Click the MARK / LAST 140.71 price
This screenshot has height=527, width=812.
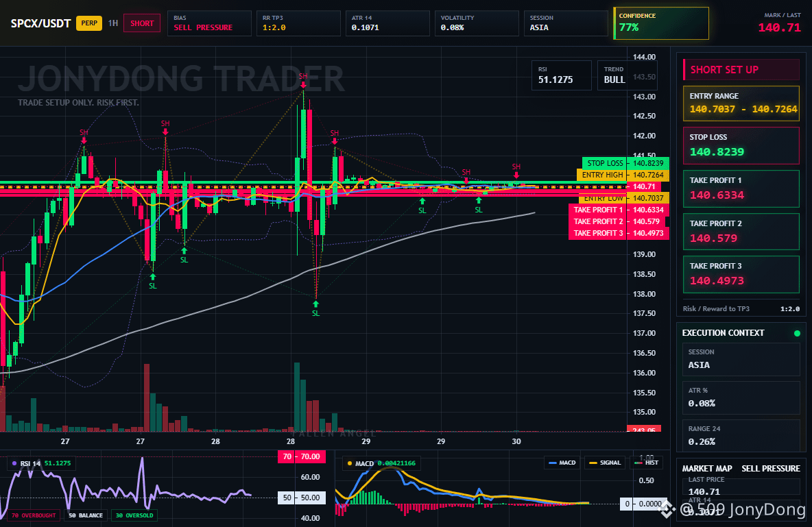[779, 28]
